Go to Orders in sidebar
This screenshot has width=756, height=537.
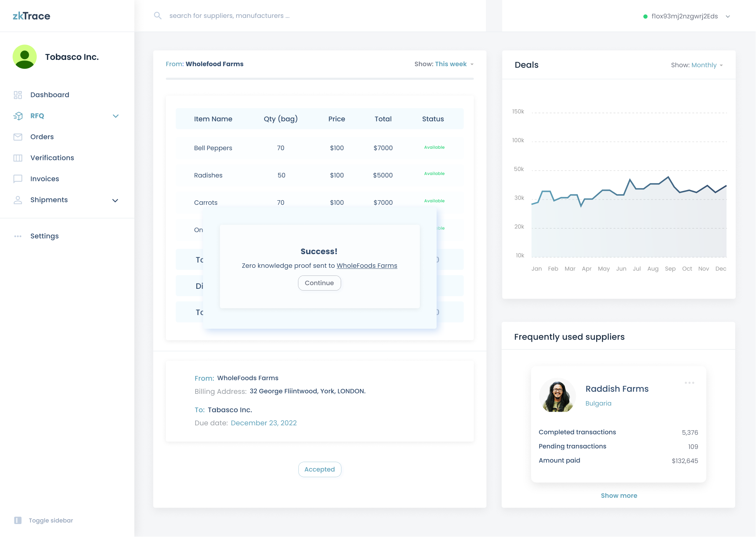42,137
